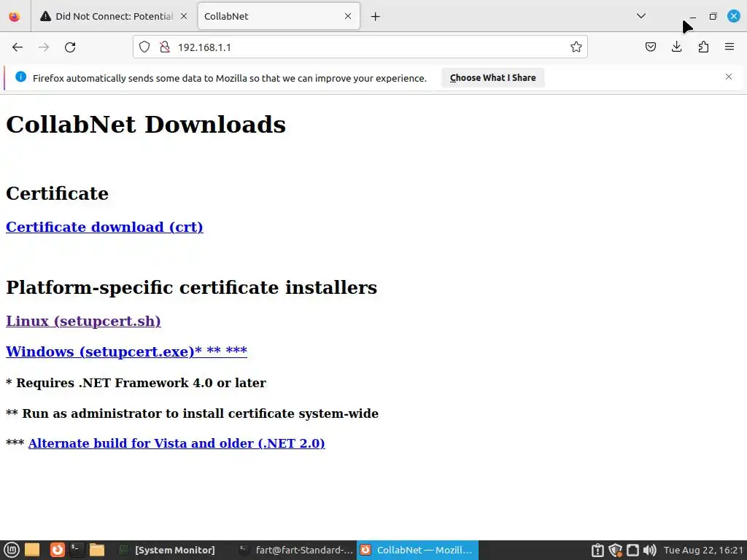
Task: Go back to previous page
Action: click(x=18, y=47)
